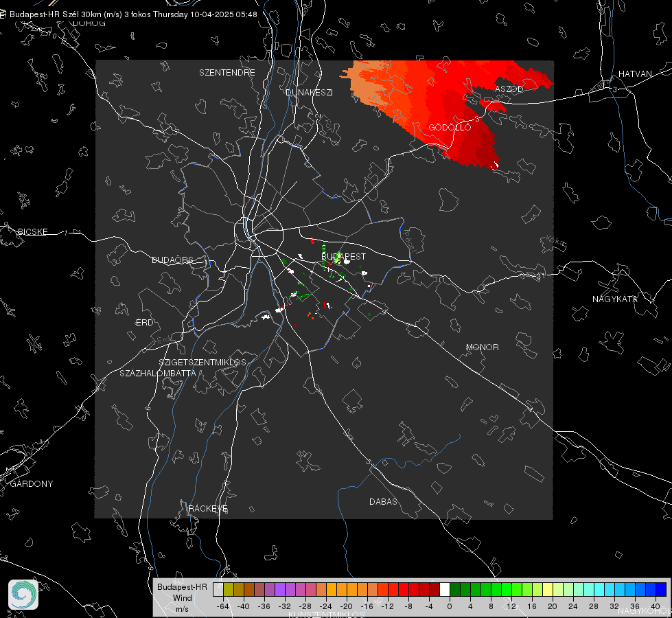Click the BUDAÖRS town label
This screenshot has width=672, height=618.
173,260
